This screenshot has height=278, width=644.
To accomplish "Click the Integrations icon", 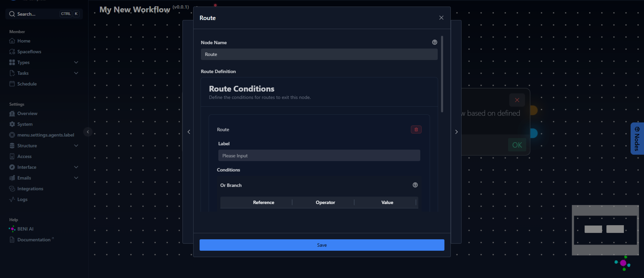I will 12,189.
